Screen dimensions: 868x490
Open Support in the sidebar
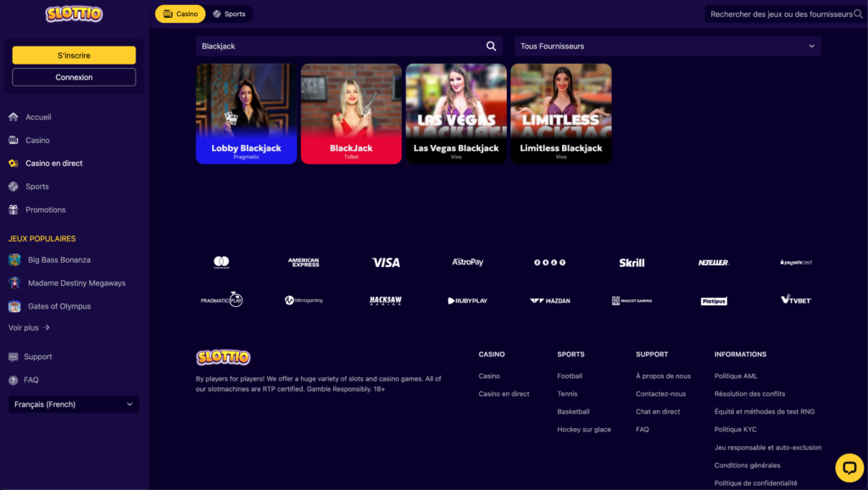click(37, 357)
